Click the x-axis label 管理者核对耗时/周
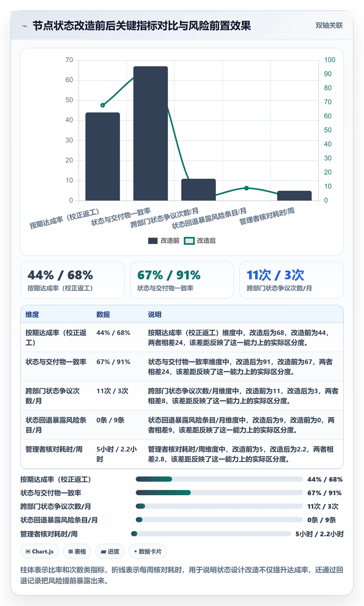Image resolution: width=364 pixels, height=606 pixels. coord(267,216)
